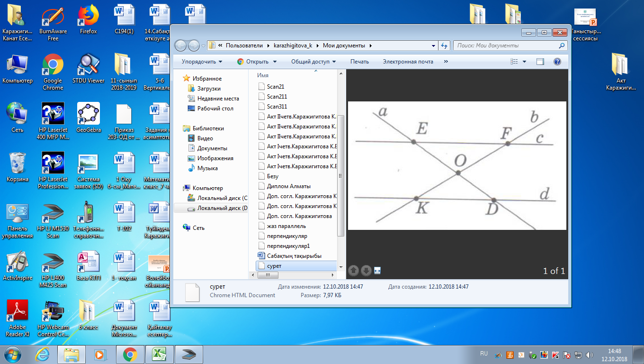Select the Google Chrome desktop icon

coord(53,72)
